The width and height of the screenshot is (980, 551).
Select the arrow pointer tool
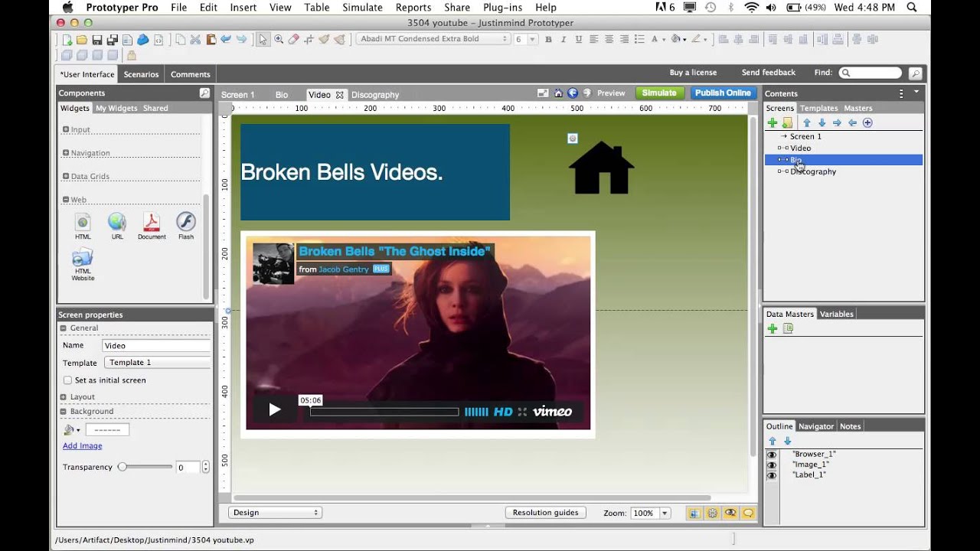coord(263,39)
